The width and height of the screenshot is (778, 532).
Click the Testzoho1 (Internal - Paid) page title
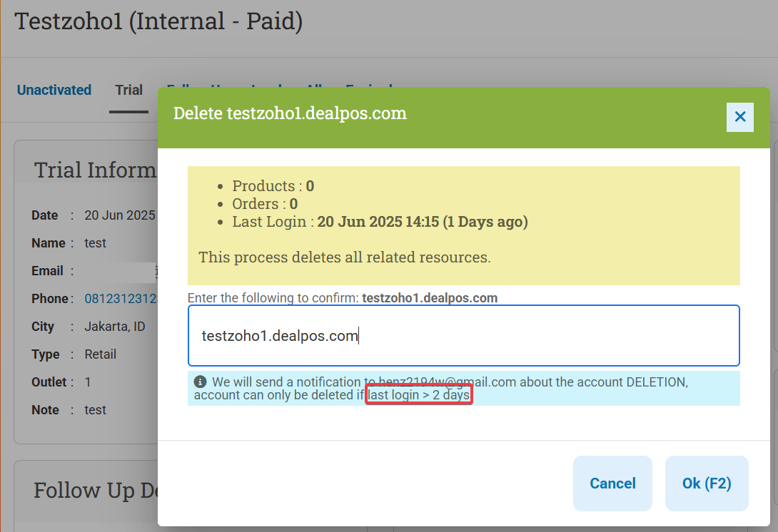158,21
